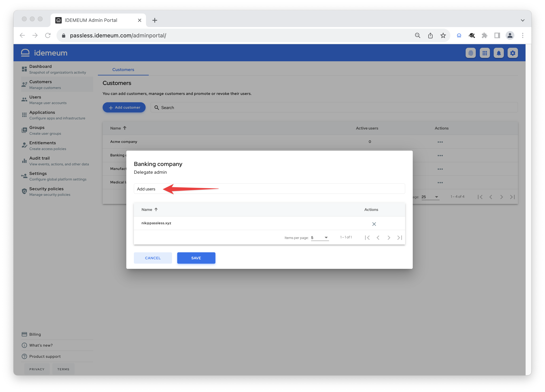The image size is (545, 392).
Task: Open Customers in sidebar
Action: pos(57,84)
